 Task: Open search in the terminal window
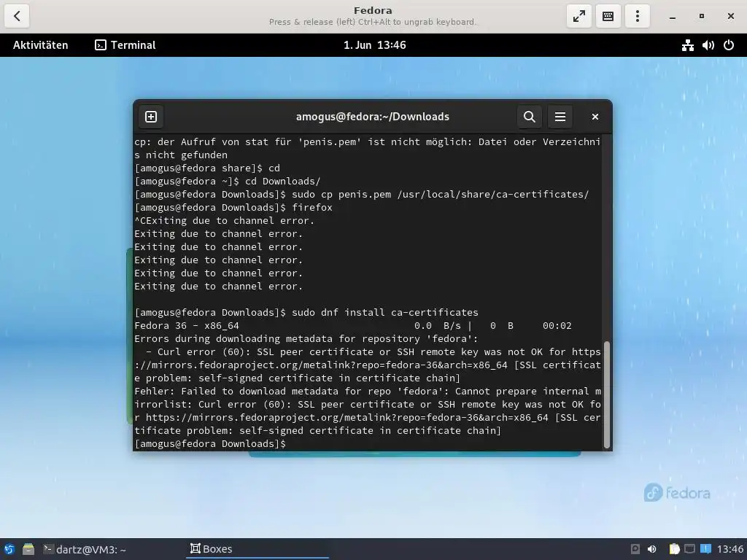coord(530,117)
